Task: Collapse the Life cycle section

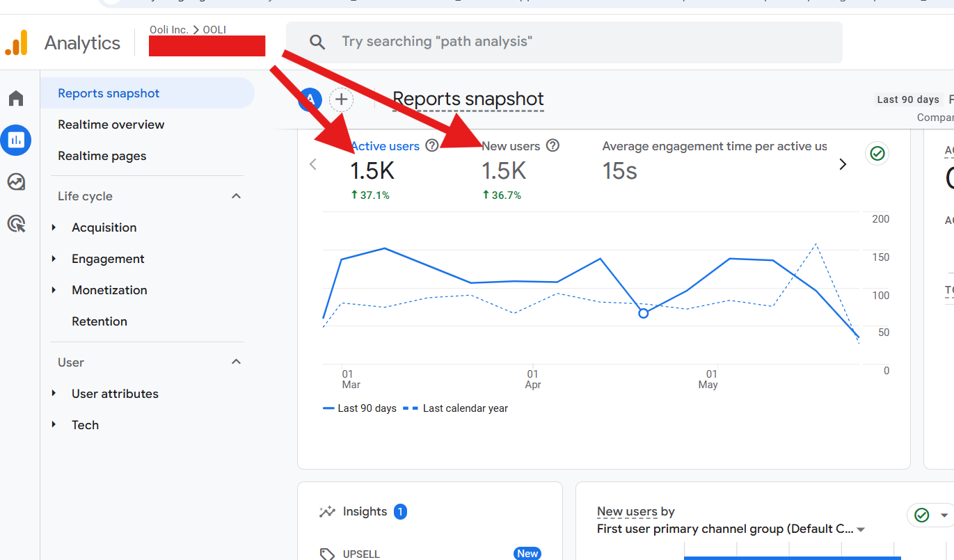Action: tap(237, 196)
